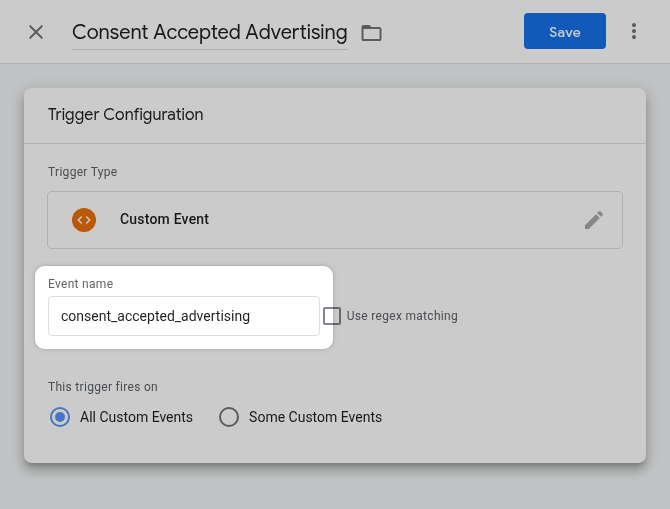Close the trigger editor with X icon

(x=36, y=32)
